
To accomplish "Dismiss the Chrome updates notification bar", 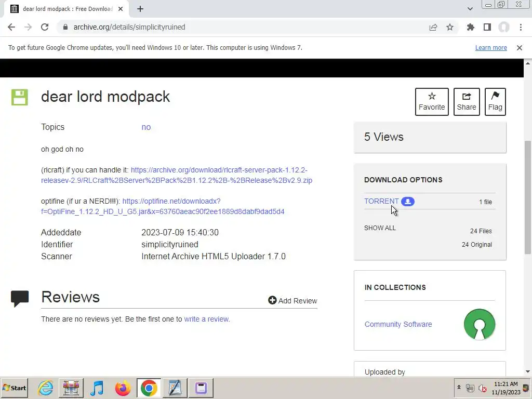I will [x=520, y=48].
